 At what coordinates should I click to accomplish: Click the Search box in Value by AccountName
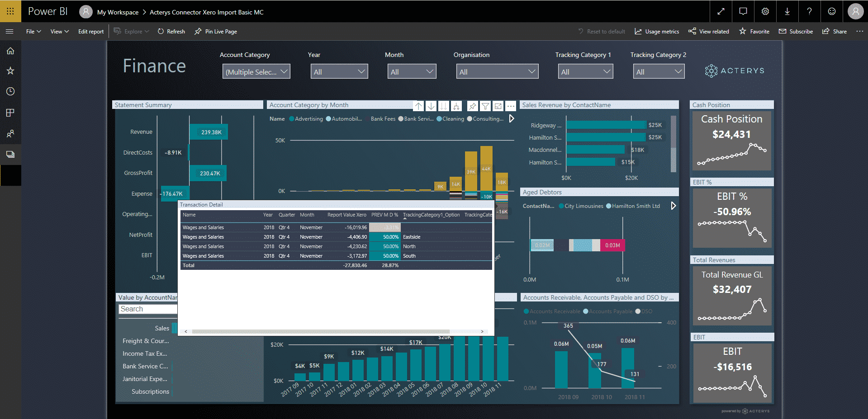pyautogui.click(x=148, y=309)
